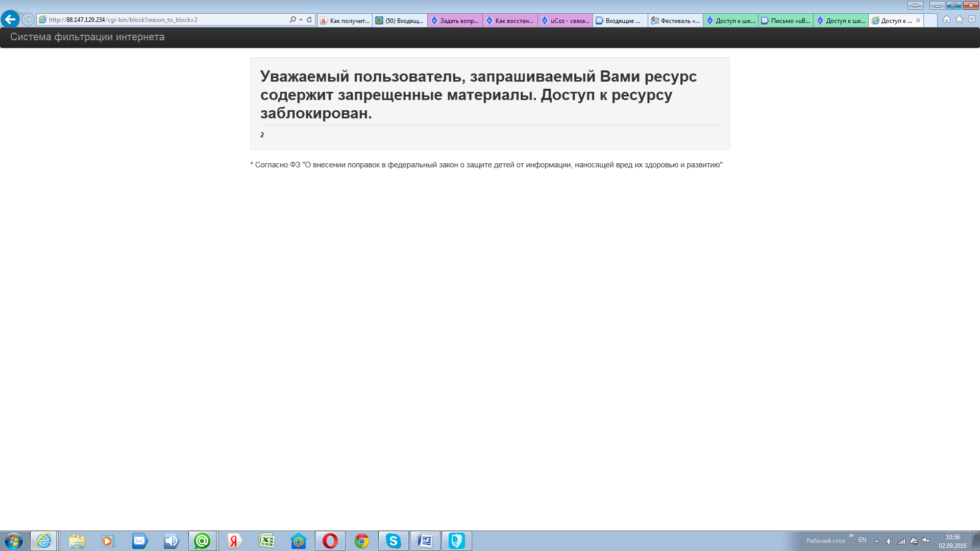980x551 pixels.
Task: Click 'Система фильтрации интернета' header title
Action: click(87, 37)
